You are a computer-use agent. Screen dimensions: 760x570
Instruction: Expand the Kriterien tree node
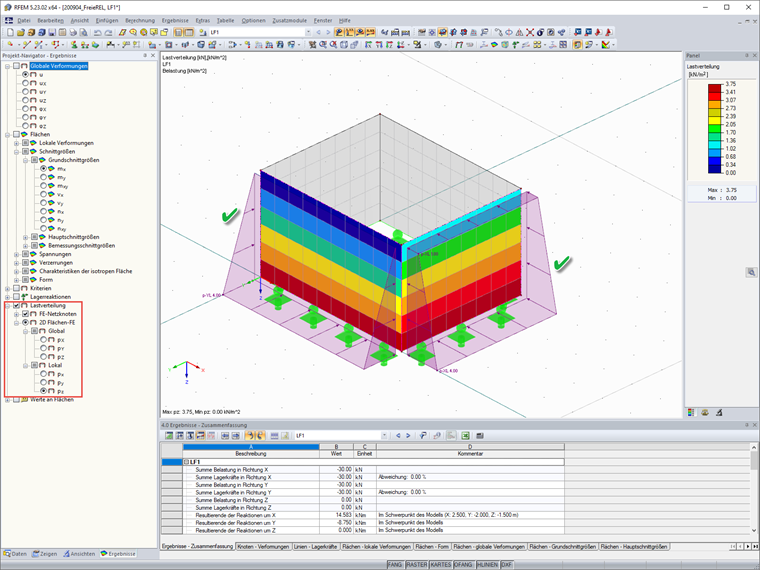click(8, 289)
